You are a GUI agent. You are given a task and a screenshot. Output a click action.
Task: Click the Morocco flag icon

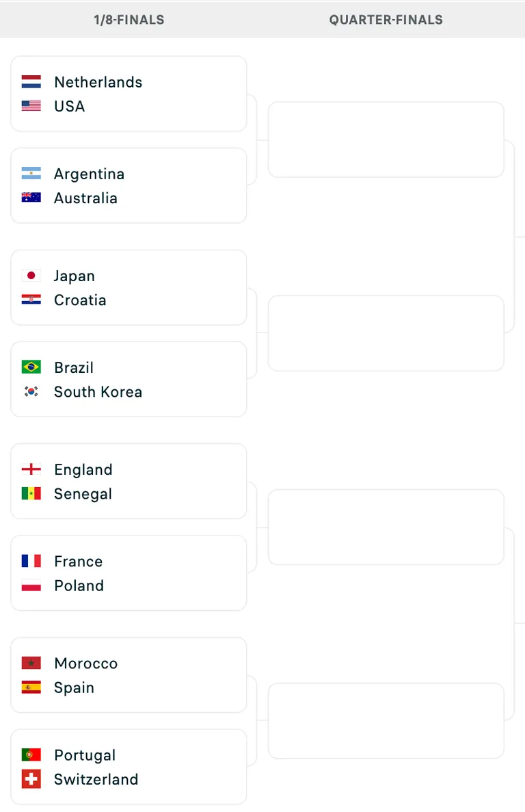tap(31, 663)
